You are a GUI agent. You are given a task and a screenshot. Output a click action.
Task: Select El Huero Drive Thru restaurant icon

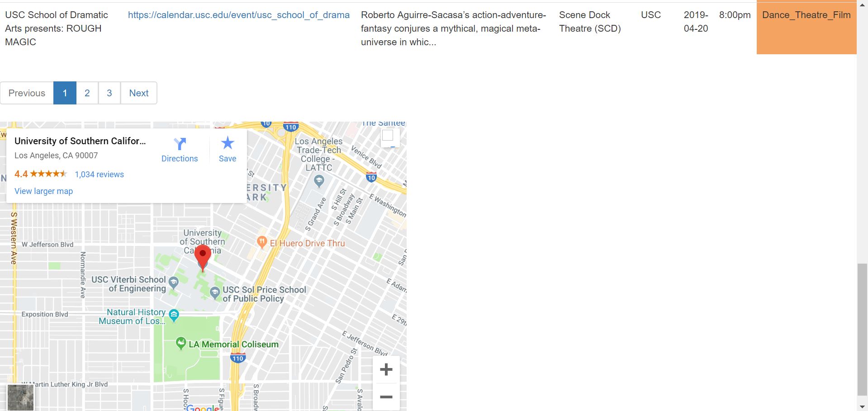point(262,242)
